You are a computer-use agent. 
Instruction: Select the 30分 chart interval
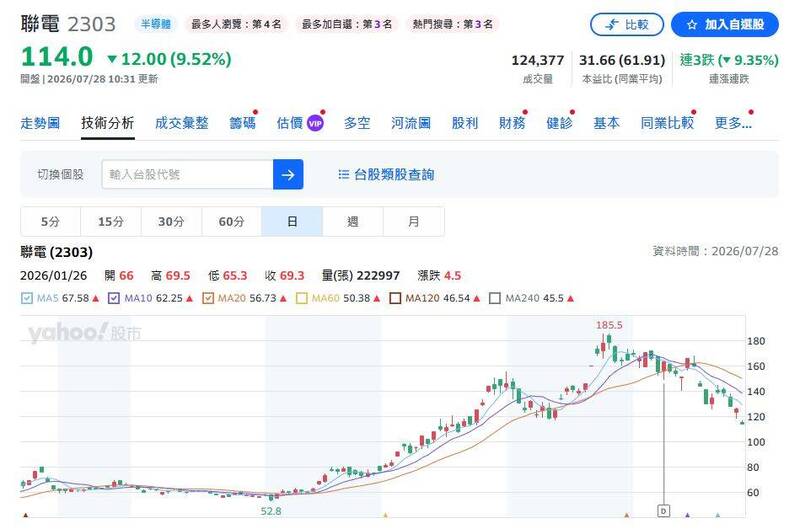(171, 221)
